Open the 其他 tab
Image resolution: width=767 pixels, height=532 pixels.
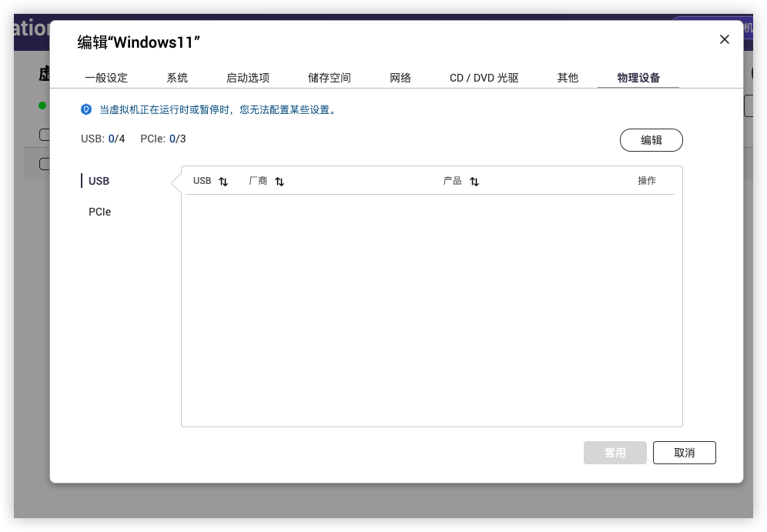(x=568, y=78)
